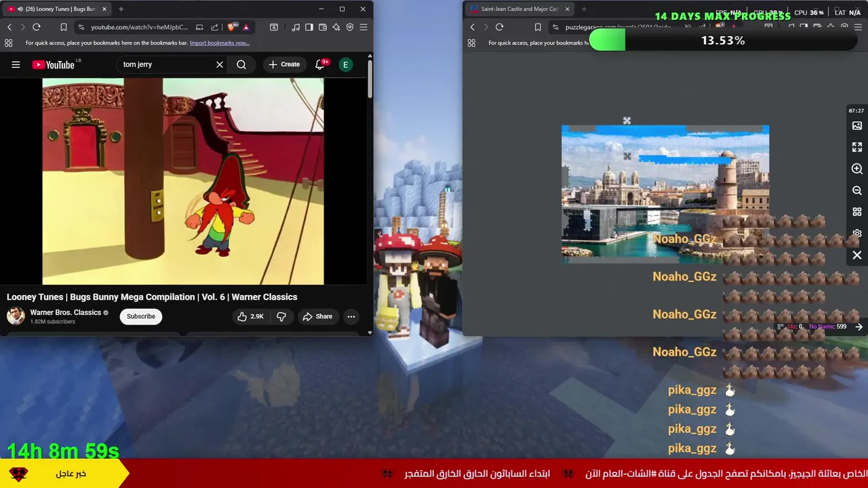This screenshot has width=868, height=488.
Task: Open Warner Bros. Classics channel name
Action: click(66, 312)
